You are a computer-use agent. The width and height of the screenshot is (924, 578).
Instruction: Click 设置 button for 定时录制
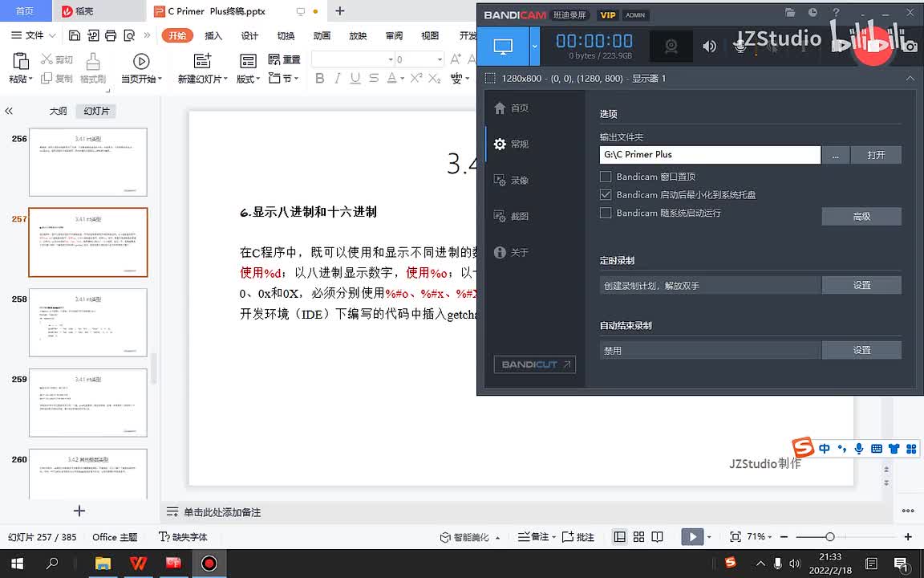861,285
